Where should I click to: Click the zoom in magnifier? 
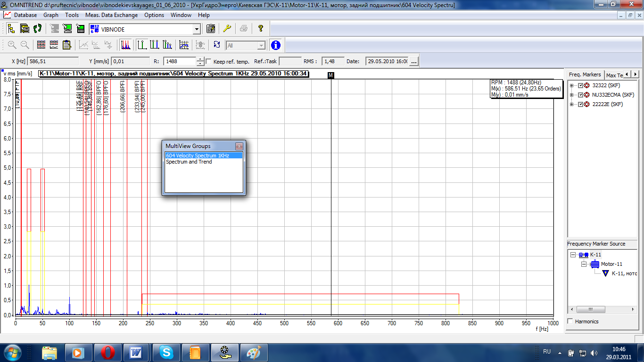tap(12, 45)
